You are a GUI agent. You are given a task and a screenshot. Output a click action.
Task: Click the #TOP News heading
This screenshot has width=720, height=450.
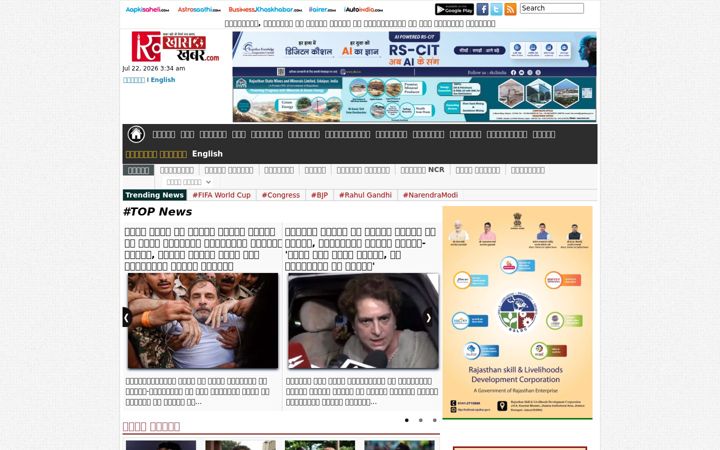[158, 212]
